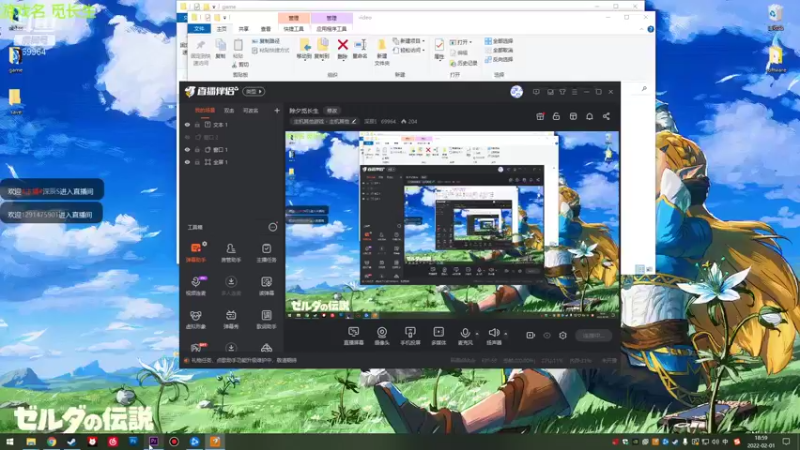Mute the 麦克风 microphone icon
800x450 pixels.
465,333
